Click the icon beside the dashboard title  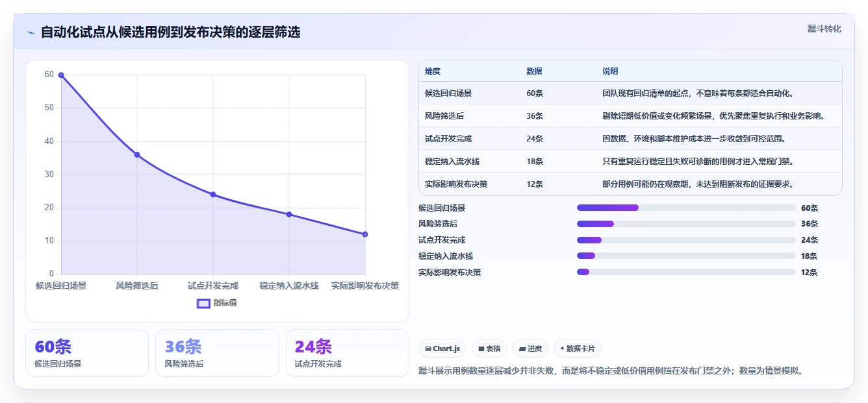click(31, 32)
